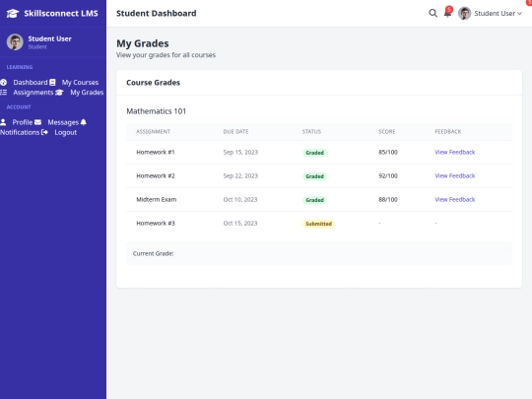Click the ASSIGNMENT column header

(x=153, y=132)
